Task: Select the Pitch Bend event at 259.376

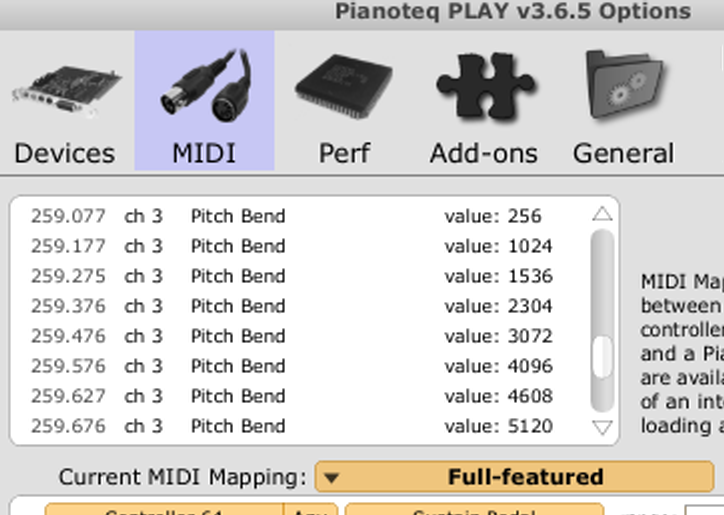Action: pos(300,306)
